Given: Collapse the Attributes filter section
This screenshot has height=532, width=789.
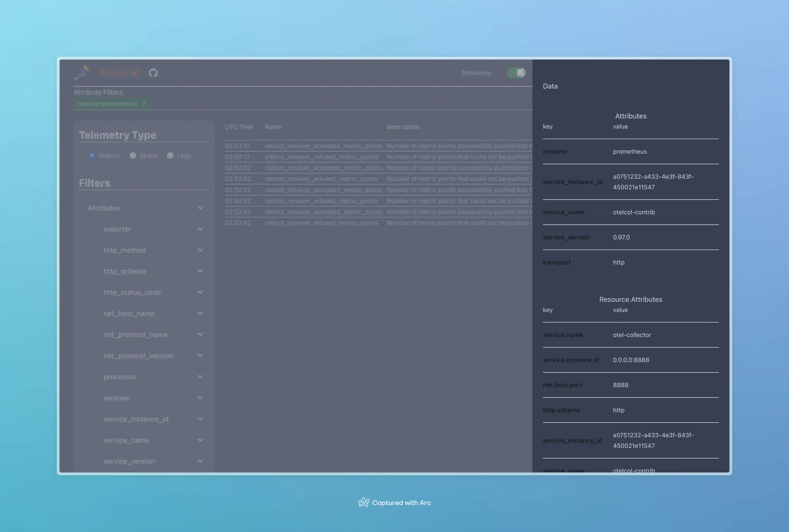Looking at the screenshot, I should tap(200, 208).
